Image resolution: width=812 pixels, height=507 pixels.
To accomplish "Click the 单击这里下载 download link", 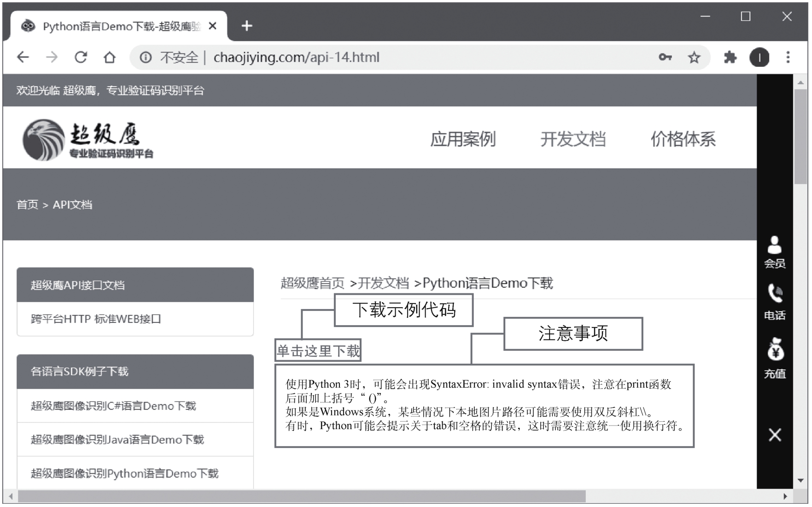I will click(318, 351).
